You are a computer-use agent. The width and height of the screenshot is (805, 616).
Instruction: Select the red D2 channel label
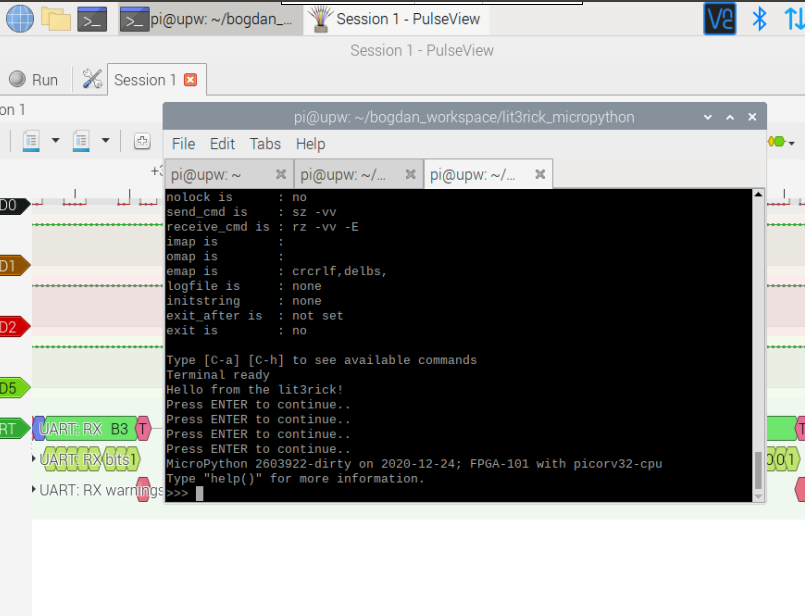[13, 327]
